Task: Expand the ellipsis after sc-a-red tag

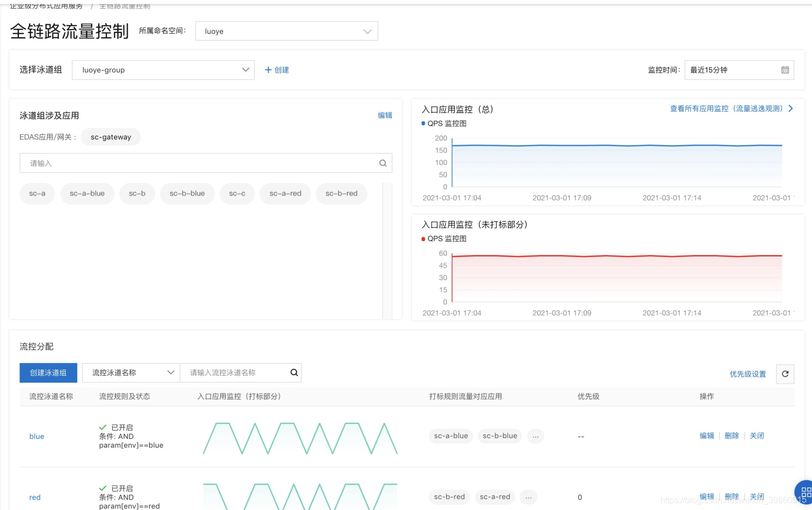Action: coord(528,497)
